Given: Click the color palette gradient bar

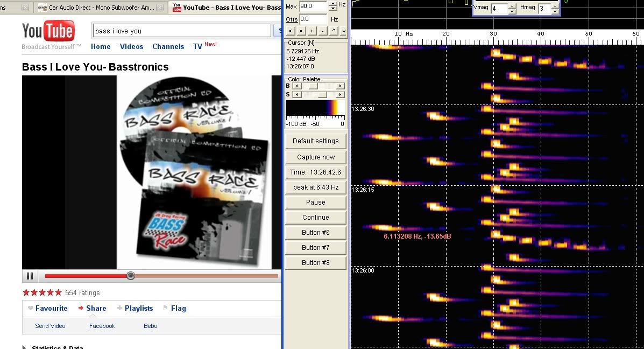Looking at the screenshot, I should tap(315, 108).
